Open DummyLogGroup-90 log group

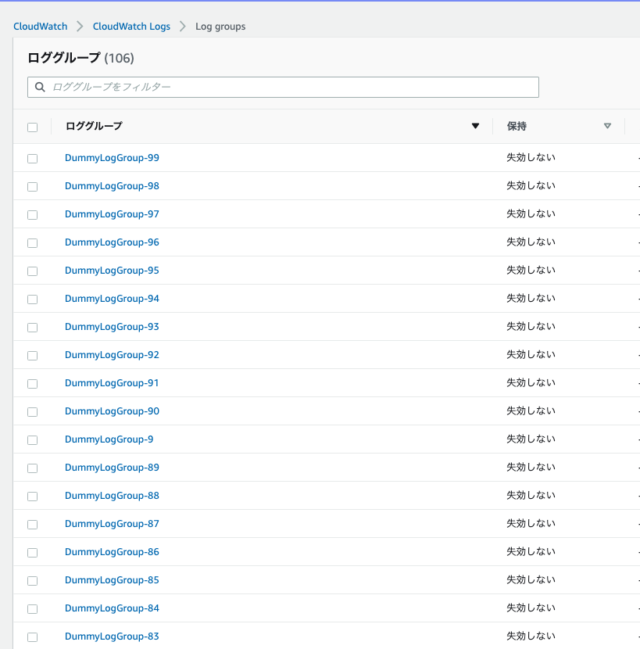tap(112, 411)
